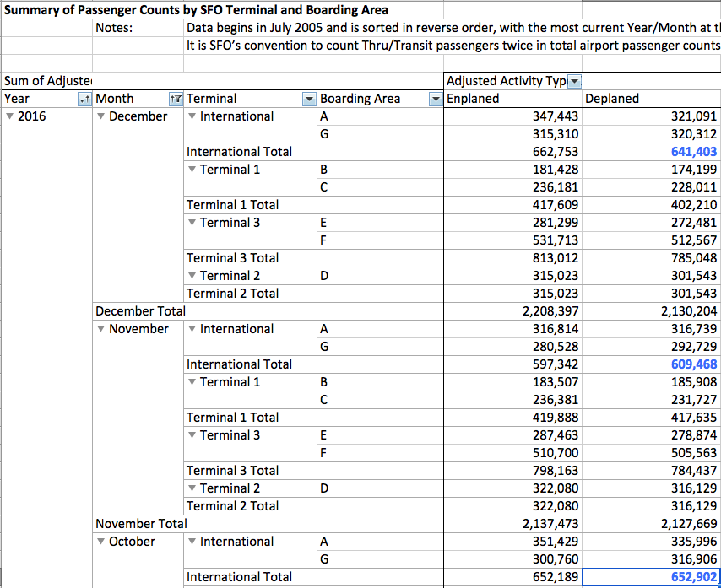721x588 pixels.
Task: Click value 417,609
Action: click(x=555, y=205)
